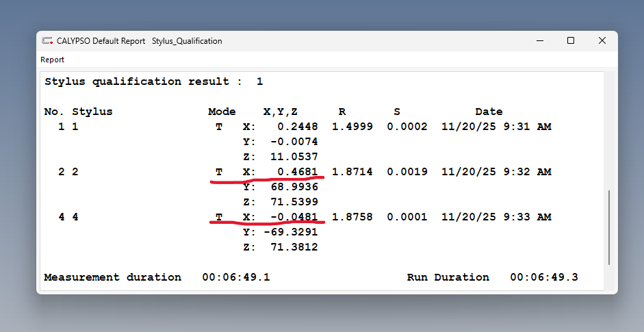The height and width of the screenshot is (332, 644).
Task: Click the 'Stylus qualification result : 1' heading
Action: pos(153,81)
